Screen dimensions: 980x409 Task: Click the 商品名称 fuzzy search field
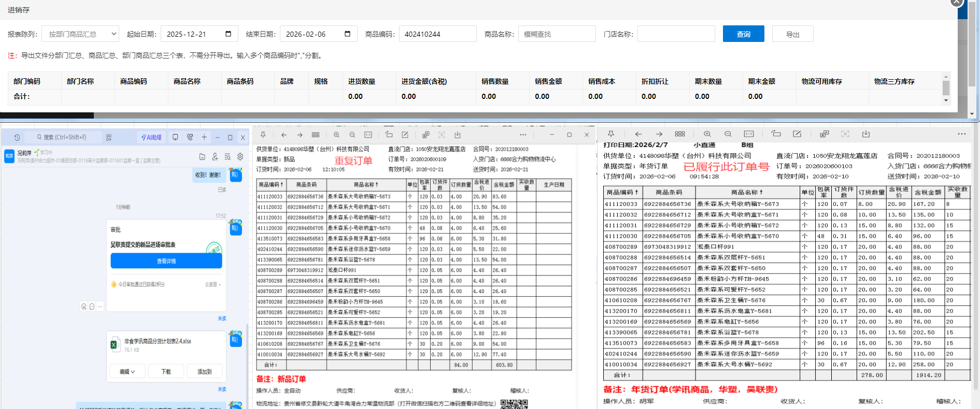click(x=557, y=34)
